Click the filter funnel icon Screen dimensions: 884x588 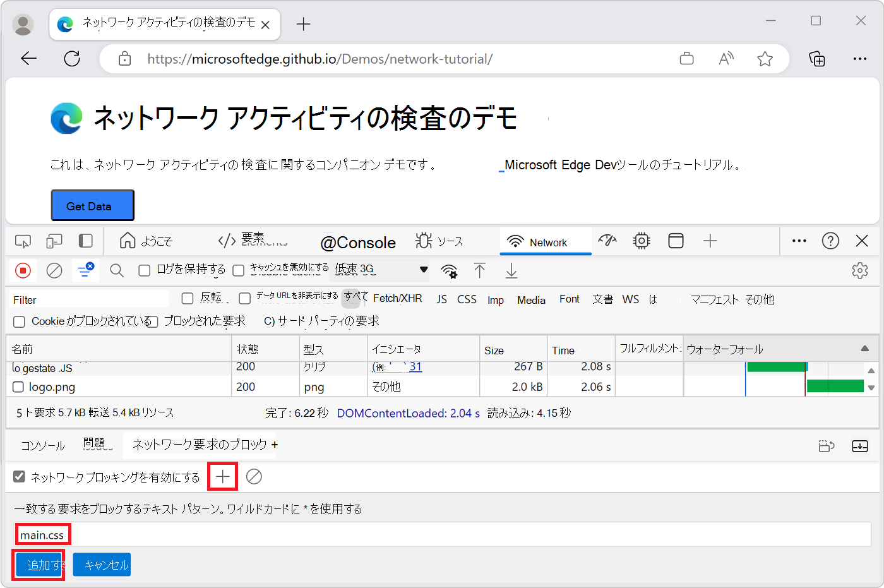(85, 270)
